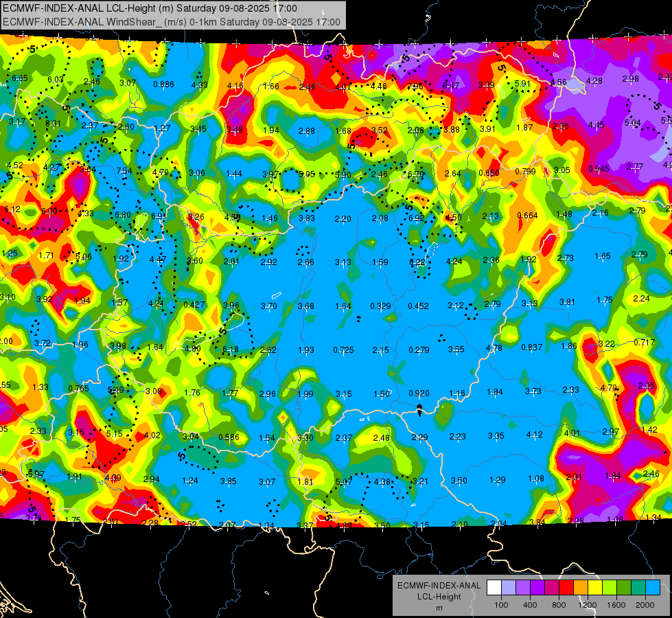Click the wind shear value 5.04
The image size is (672, 618).
pos(633,123)
